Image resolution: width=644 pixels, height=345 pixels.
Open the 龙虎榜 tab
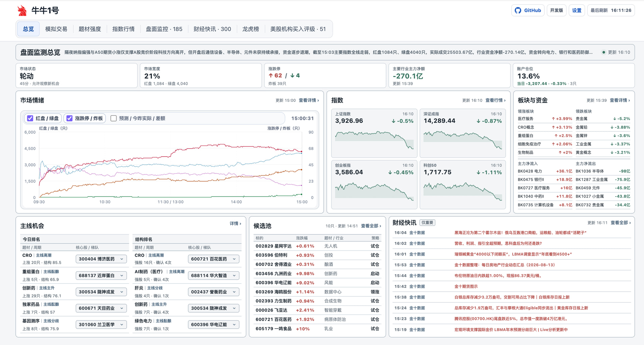[251, 29]
